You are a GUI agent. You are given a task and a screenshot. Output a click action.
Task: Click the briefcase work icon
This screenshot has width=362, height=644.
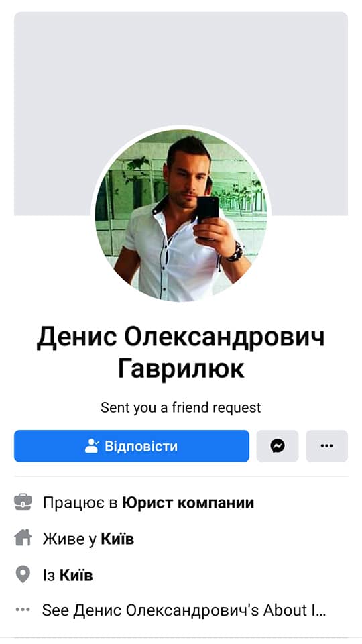23,502
